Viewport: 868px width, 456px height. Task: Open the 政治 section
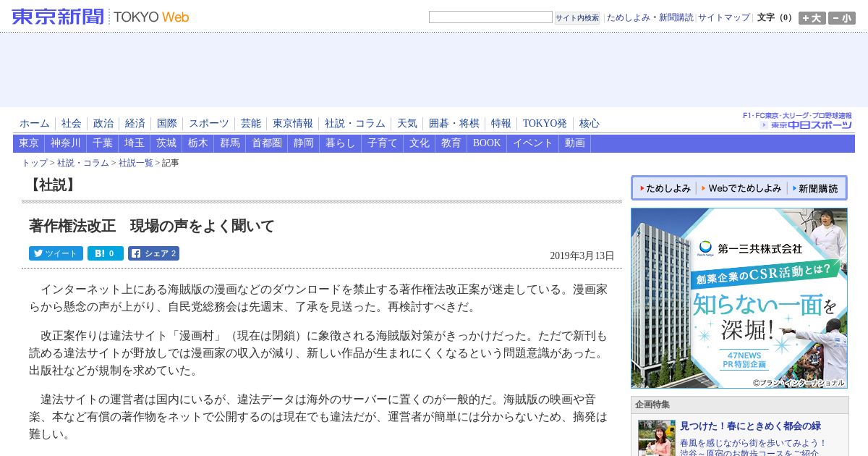click(x=103, y=124)
